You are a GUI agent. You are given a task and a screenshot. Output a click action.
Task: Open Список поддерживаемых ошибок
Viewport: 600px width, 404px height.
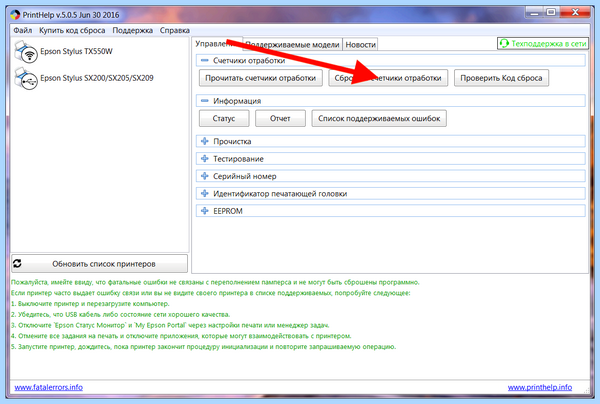pos(379,118)
